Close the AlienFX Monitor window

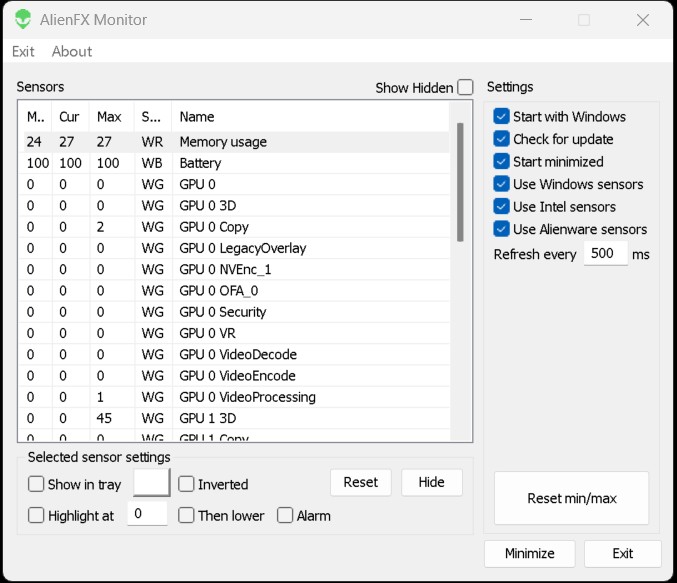click(x=643, y=20)
